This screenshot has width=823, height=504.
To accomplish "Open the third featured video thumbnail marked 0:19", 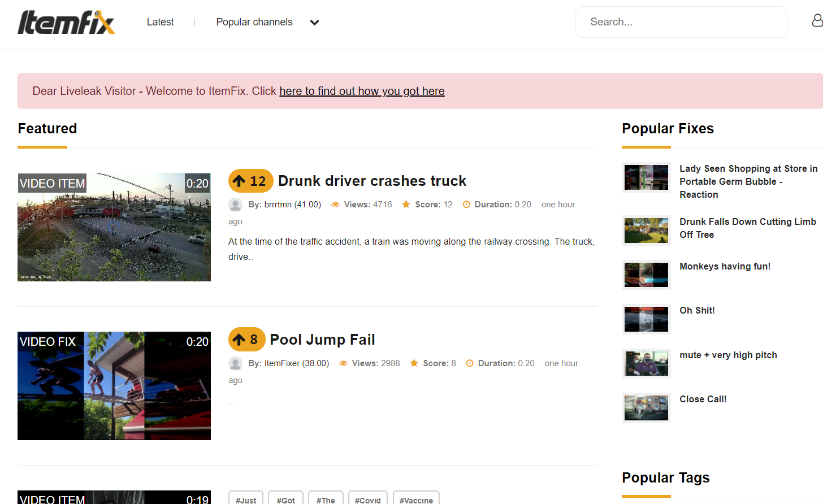I will point(114,497).
